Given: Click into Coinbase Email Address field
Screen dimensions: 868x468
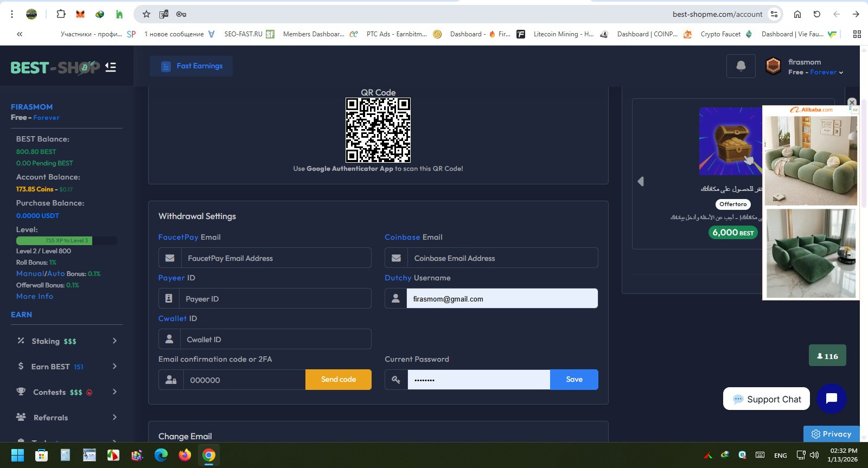Looking at the screenshot, I should click(502, 258).
